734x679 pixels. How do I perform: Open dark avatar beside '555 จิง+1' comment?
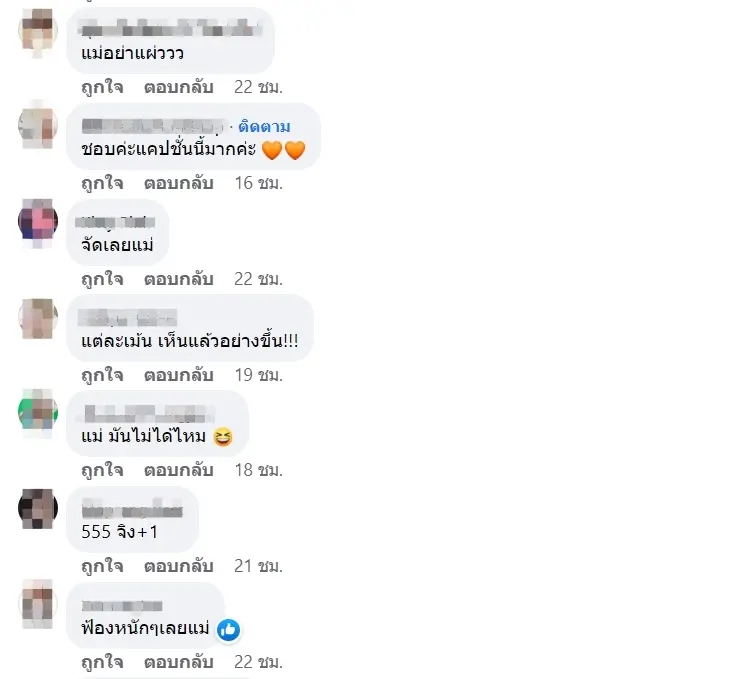pyautogui.click(x=38, y=508)
